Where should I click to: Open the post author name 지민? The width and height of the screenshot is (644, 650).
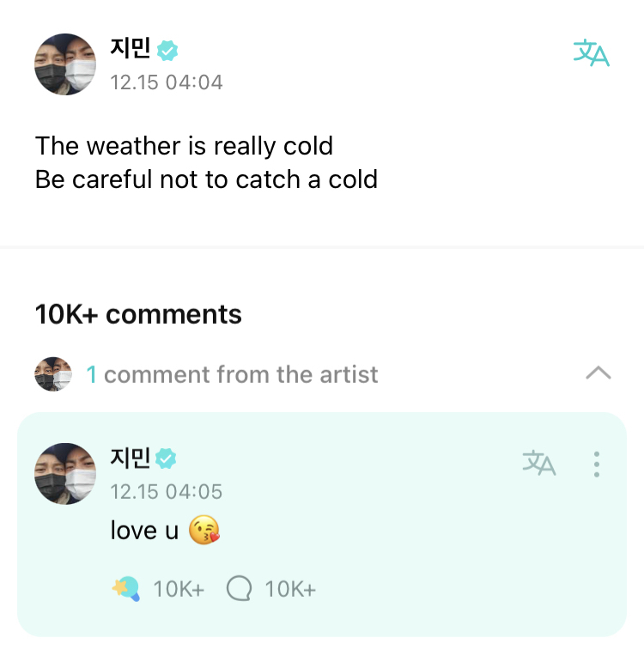pos(131,49)
